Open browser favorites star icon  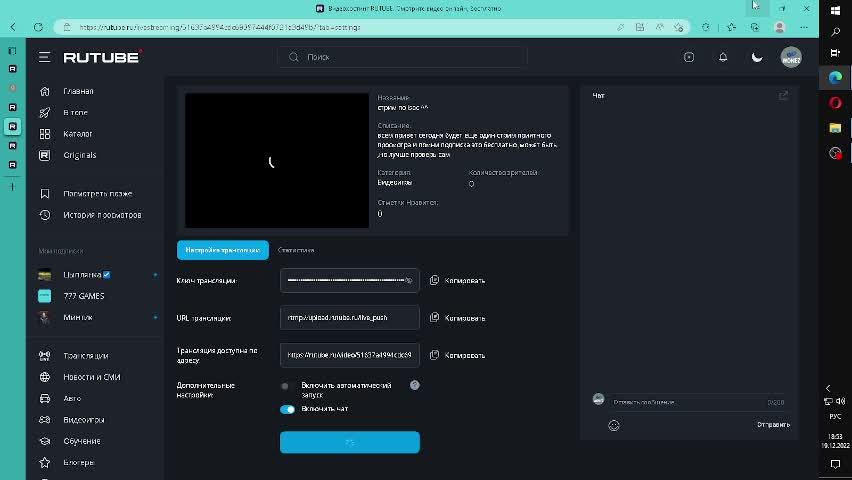pos(731,27)
